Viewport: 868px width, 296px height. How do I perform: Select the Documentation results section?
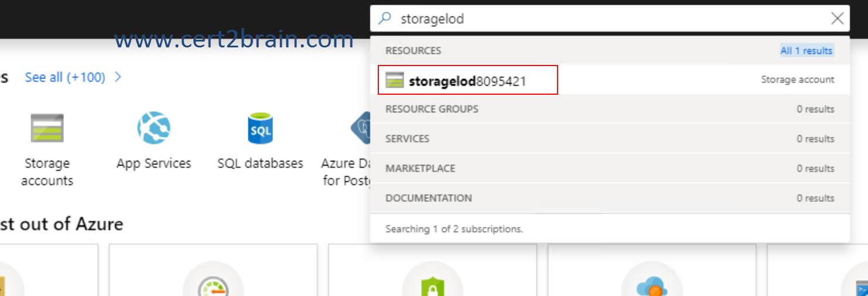(610, 198)
